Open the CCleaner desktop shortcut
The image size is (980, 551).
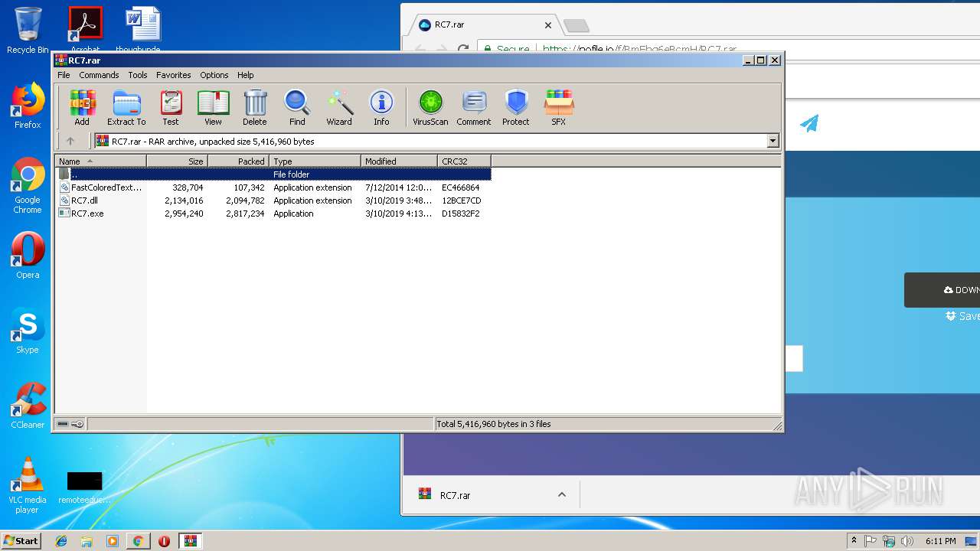tap(28, 406)
